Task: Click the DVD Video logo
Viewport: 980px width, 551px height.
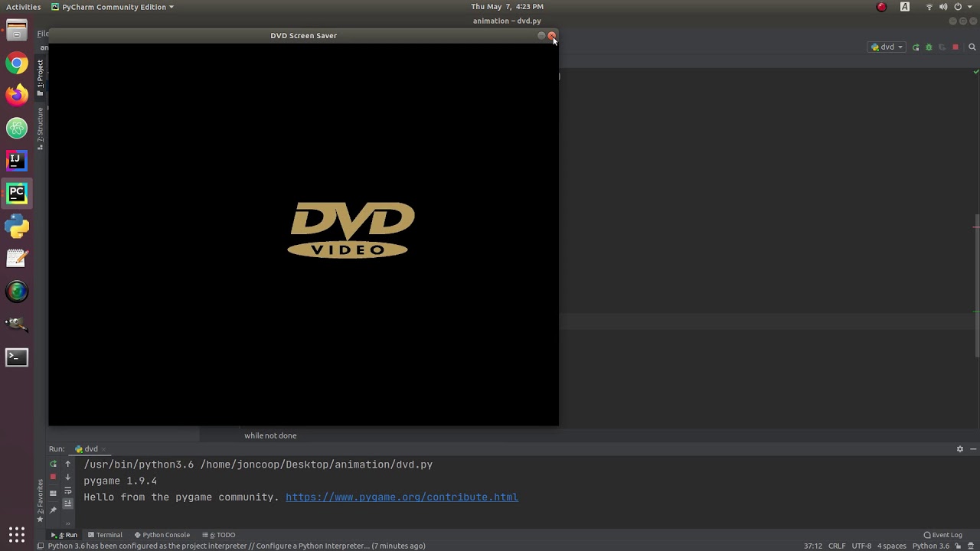Action: click(352, 230)
